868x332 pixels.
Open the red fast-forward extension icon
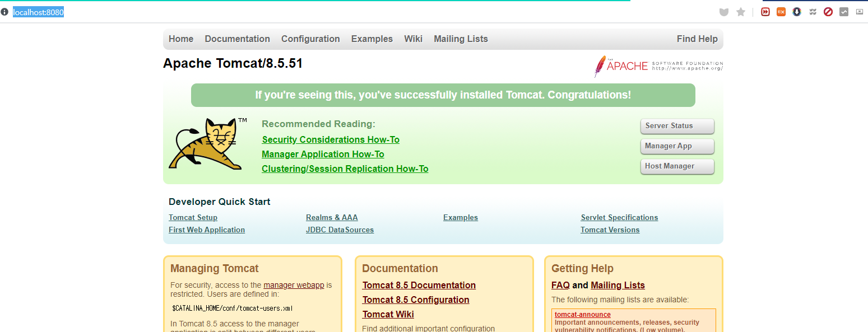(765, 12)
